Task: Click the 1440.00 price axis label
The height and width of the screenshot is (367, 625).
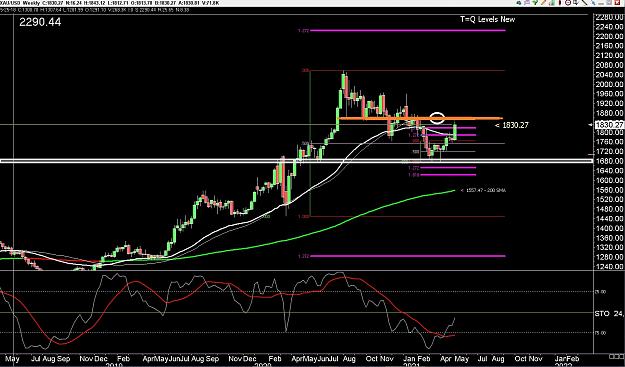Action: (x=609, y=219)
